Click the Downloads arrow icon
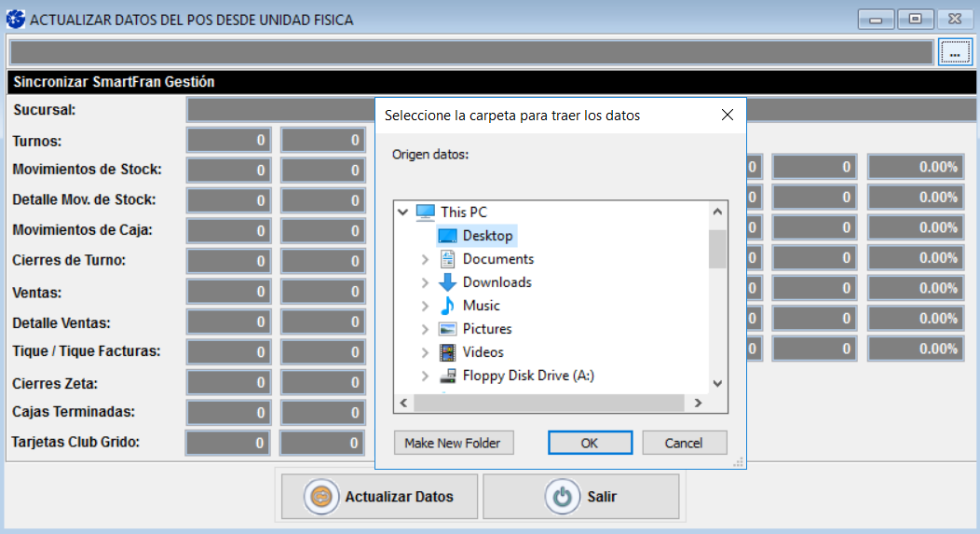Image resolution: width=980 pixels, height=534 pixels. (x=447, y=282)
